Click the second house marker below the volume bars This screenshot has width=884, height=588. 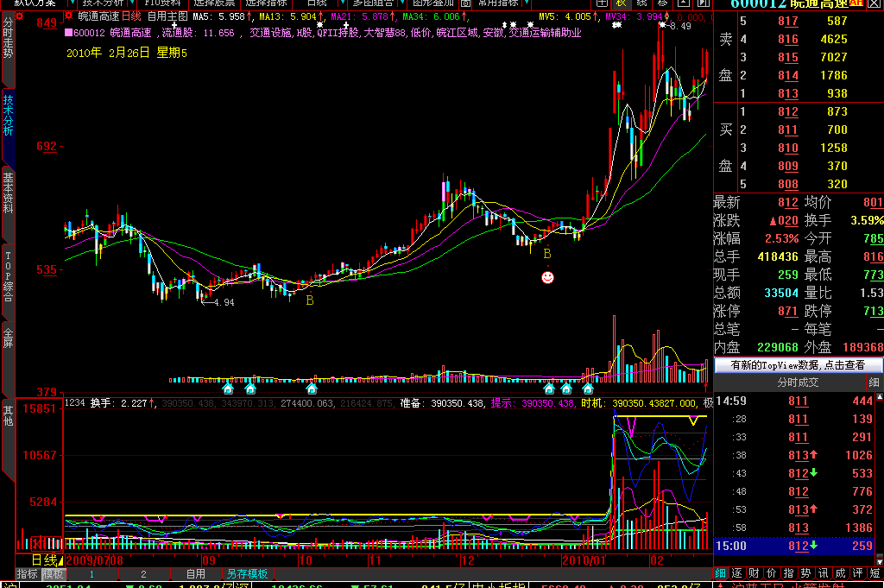point(250,389)
